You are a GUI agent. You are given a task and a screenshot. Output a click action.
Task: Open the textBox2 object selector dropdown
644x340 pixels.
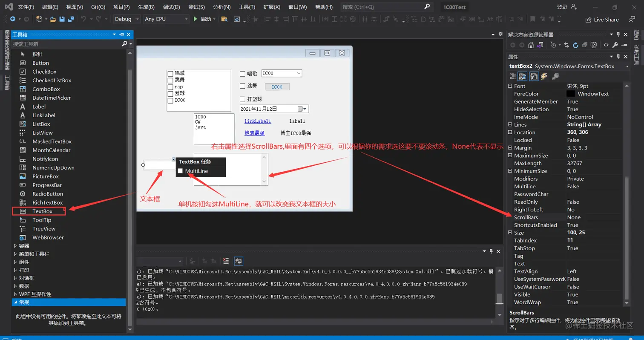(627, 66)
